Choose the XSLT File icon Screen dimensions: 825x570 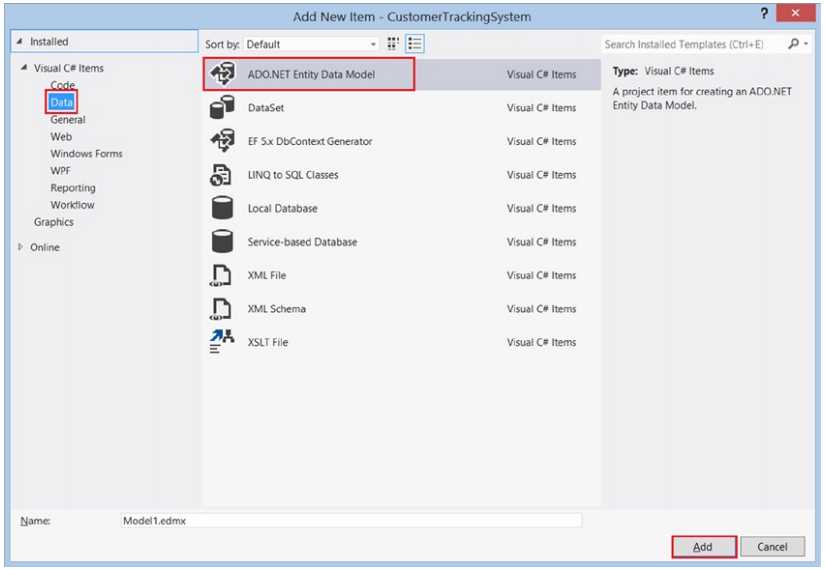click(222, 342)
